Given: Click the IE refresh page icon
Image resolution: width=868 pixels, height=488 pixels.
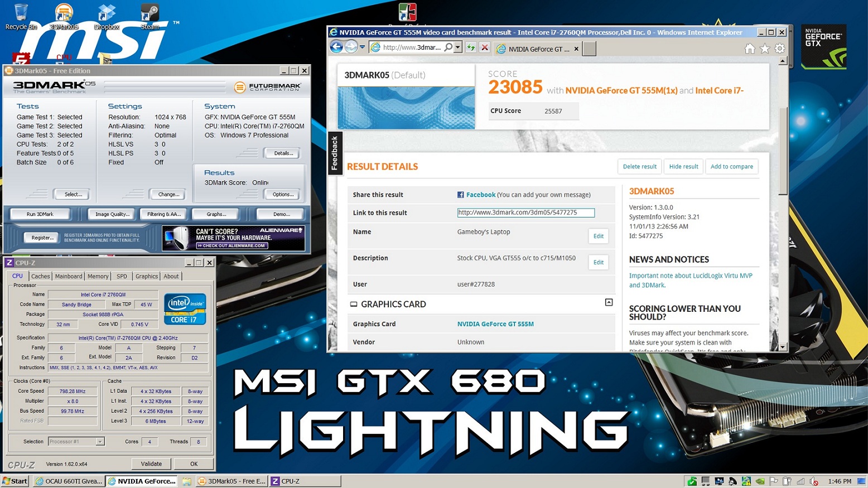Looking at the screenshot, I should pyautogui.click(x=471, y=48).
